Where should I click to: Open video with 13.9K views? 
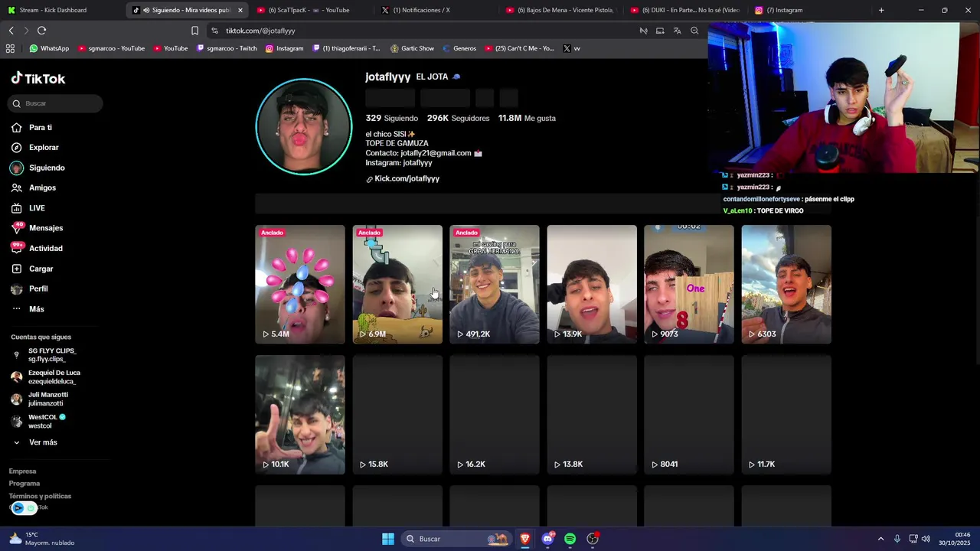click(592, 284)
